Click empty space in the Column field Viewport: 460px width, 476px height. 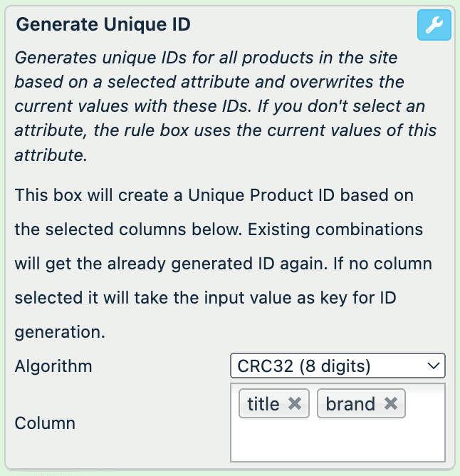[x=338, y=443]
